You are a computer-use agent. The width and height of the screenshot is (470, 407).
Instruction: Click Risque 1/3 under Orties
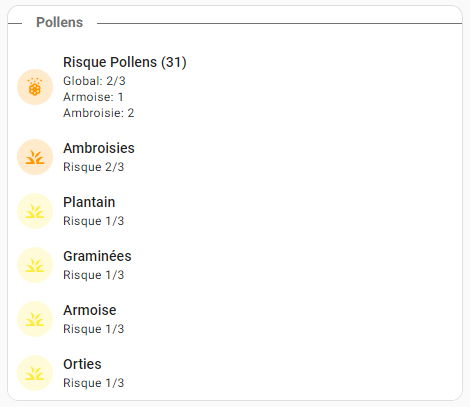tap(94, 383)
